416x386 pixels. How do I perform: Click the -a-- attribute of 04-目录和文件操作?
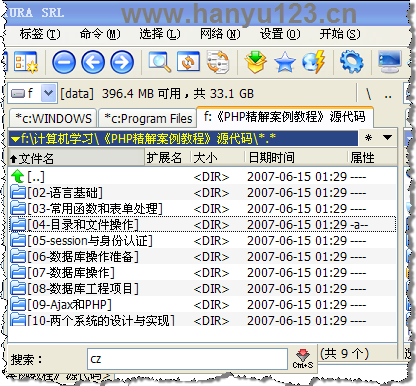359,225
